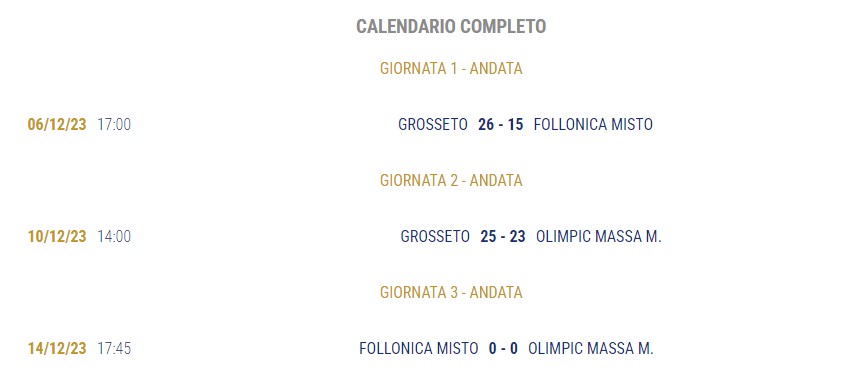852x376 pixels.
Task: Open FOLLONICA MISTO in Giornata 3 match
Action: (418, 348)
